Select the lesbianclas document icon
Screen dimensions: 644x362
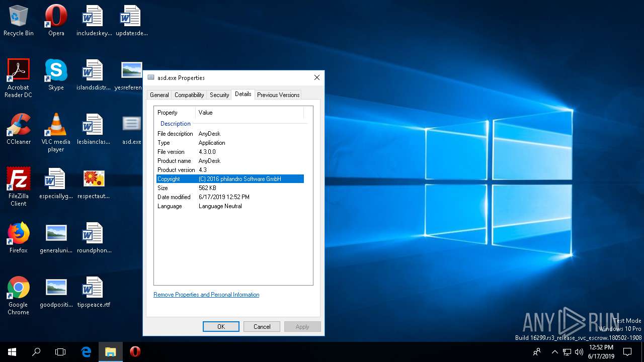click(x=94, y=129)
